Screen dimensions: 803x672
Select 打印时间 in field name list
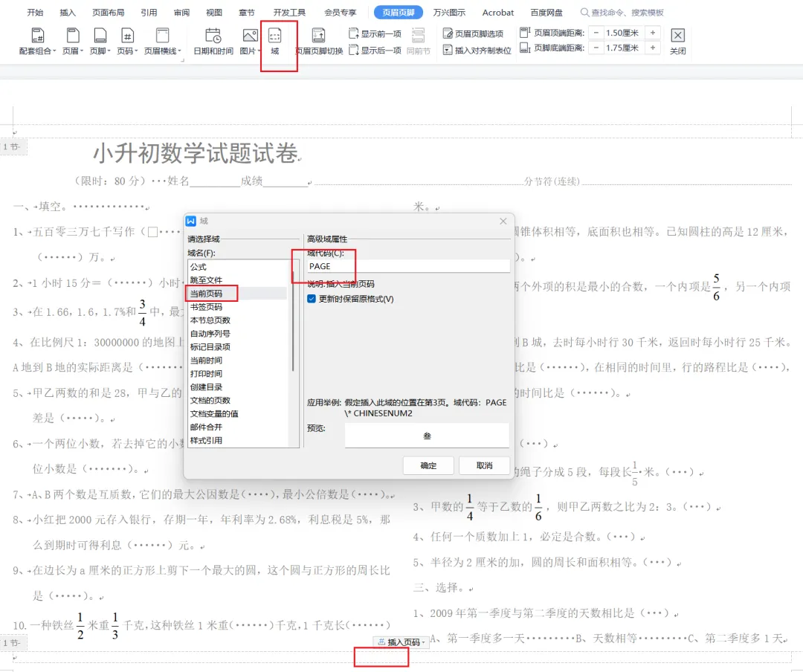tap(207, 374)
